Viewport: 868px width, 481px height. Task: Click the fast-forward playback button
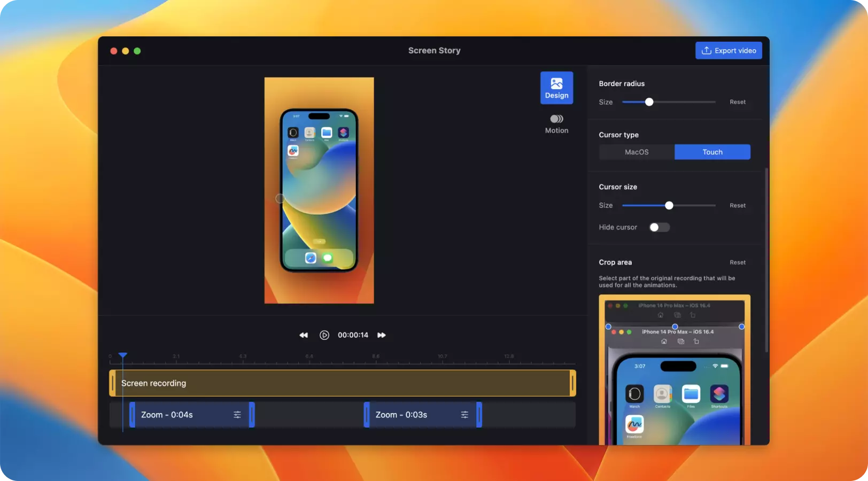382,335
